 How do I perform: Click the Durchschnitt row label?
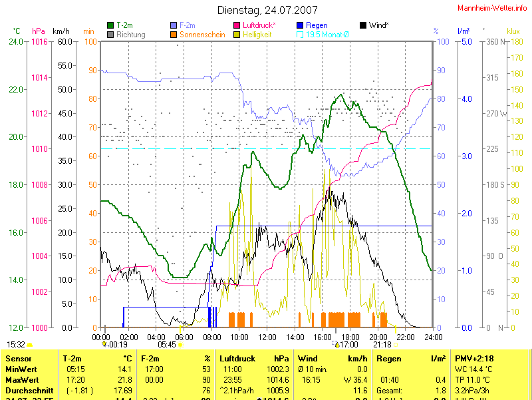tap(29, 391)
